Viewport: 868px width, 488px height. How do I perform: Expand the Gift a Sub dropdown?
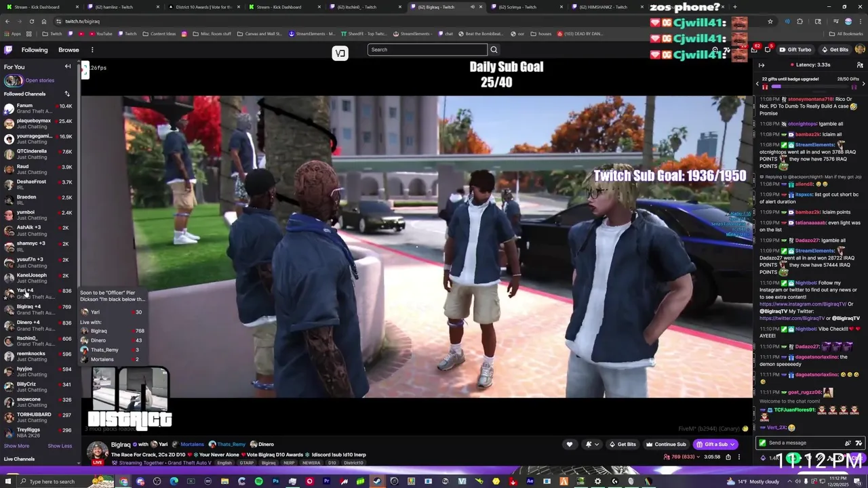coord(732,445)
